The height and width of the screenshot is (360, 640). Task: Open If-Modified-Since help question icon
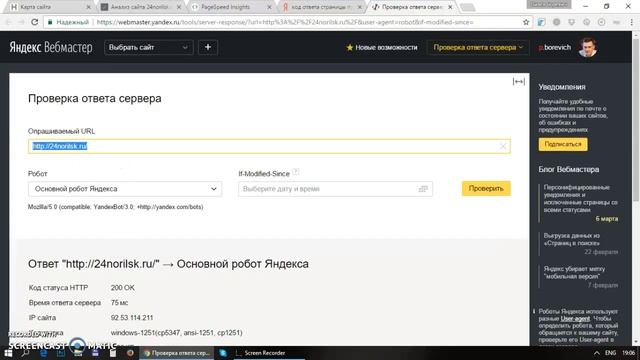coord(296,172)
